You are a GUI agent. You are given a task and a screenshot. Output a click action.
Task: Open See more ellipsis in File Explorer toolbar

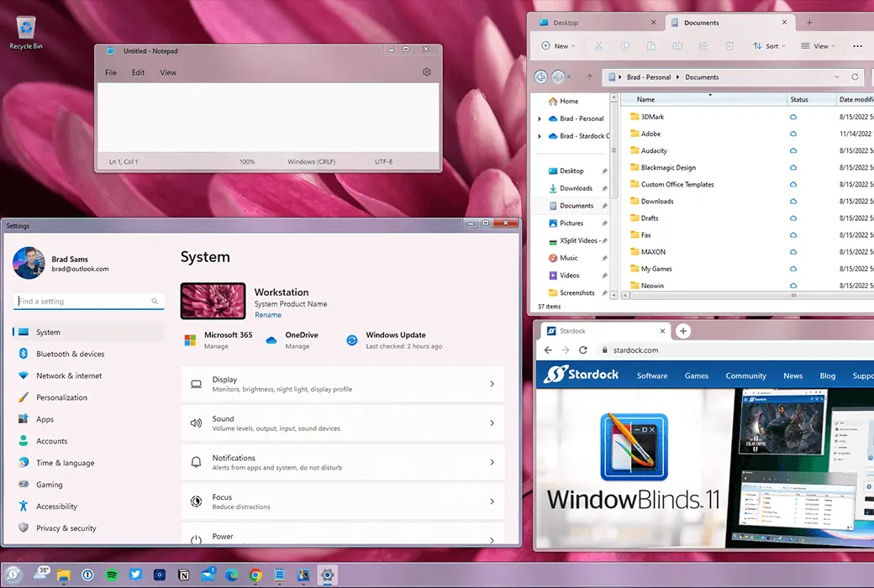pos(857,45)
